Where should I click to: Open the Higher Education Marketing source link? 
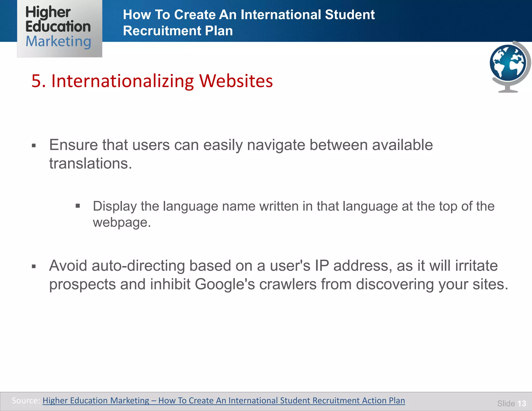[x=224, y=400]
